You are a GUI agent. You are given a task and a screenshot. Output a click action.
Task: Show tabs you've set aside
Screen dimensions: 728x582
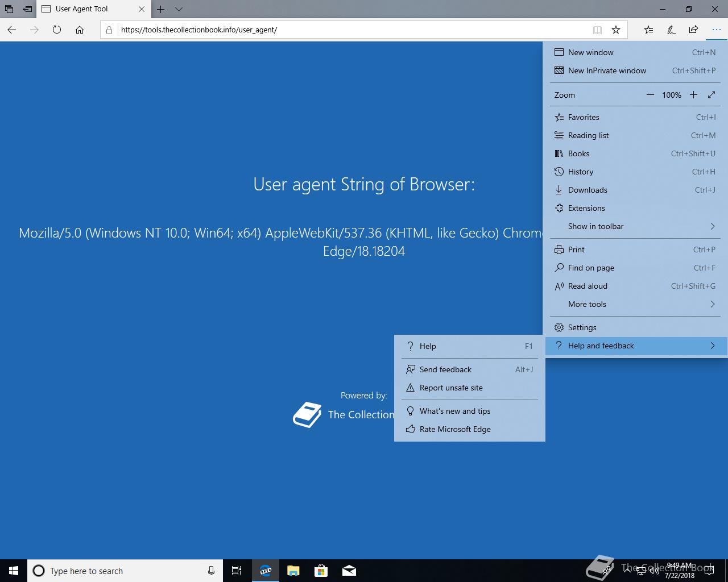click(9, 9)
